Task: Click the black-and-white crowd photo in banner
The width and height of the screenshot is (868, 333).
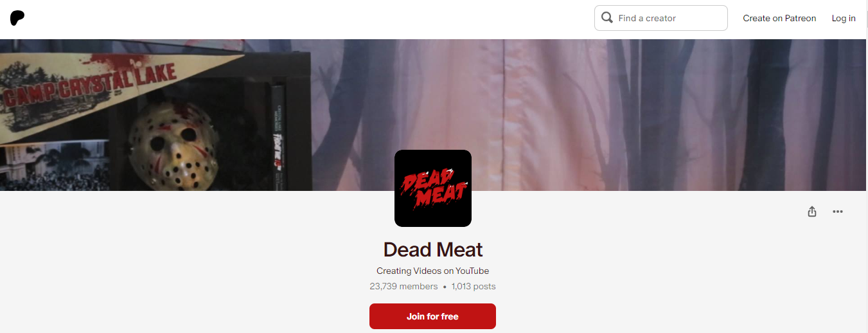Action: (x=55, y=166)
